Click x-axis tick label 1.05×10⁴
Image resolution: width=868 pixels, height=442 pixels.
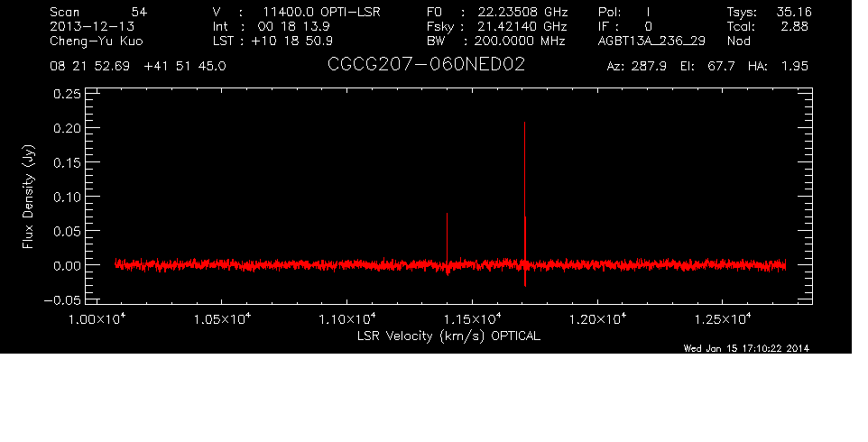coord(222,318)
